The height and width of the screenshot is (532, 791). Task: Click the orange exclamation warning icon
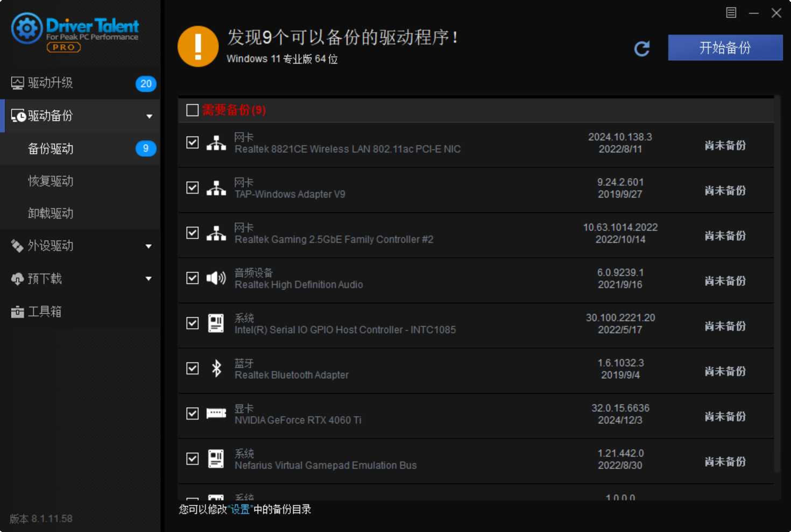(x=198, y=46)
